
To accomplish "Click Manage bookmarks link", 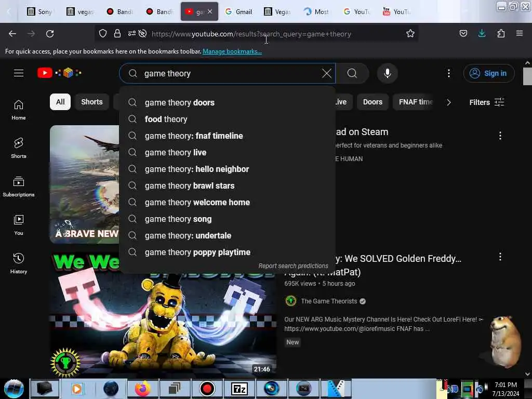I will (x=232, y=51).
